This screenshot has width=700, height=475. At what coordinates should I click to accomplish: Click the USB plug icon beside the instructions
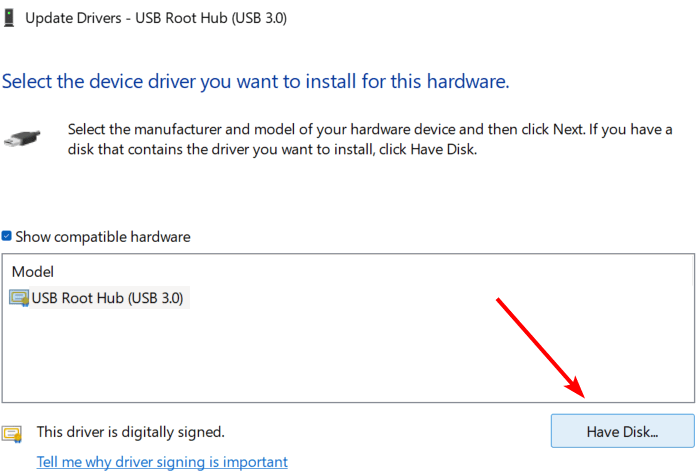tap(22, 139)
